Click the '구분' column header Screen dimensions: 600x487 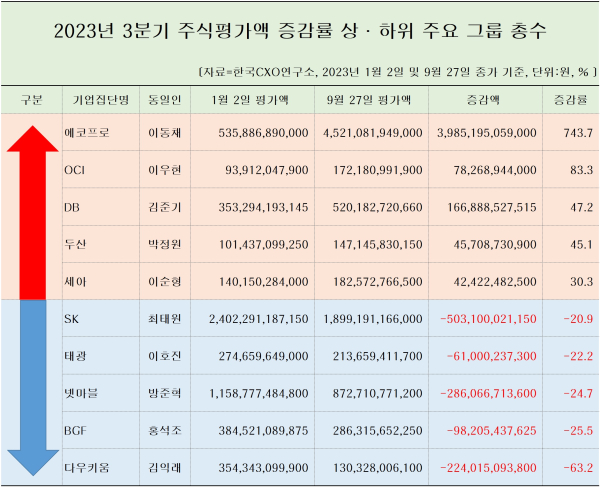(31, 100)
